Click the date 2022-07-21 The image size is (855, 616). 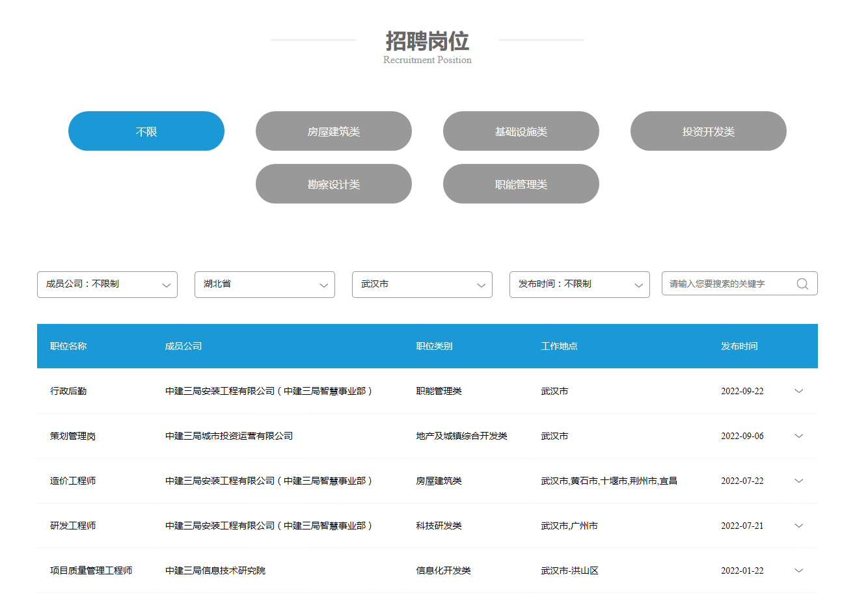point(742,526)
